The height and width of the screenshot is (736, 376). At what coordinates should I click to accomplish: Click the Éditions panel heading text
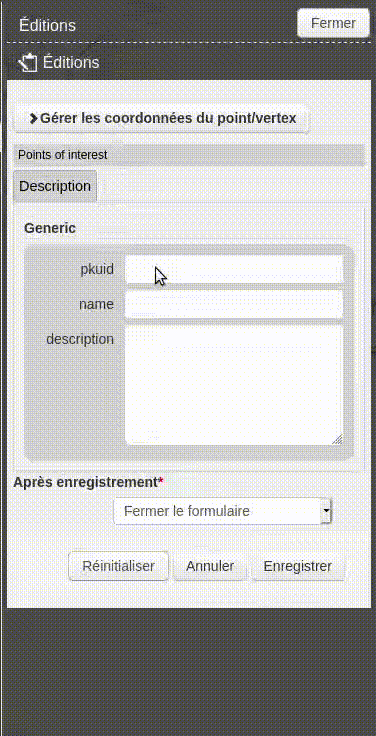pyautogui.click(x=71, y=62)
